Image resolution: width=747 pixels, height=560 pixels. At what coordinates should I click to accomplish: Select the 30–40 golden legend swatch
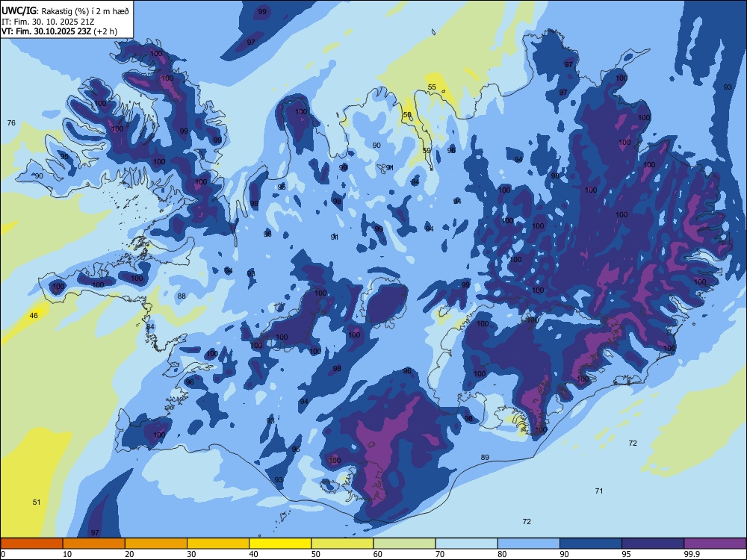pyautogui.click(x=218, y=544)
